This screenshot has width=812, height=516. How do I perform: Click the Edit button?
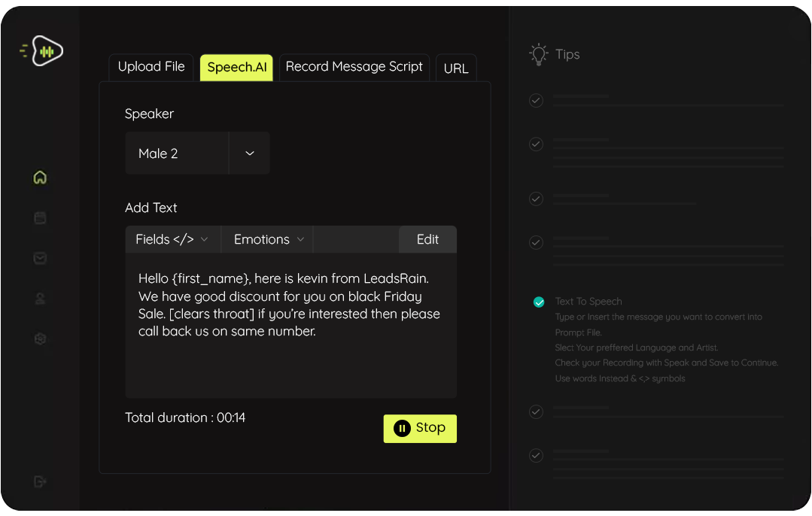point(427,239)
